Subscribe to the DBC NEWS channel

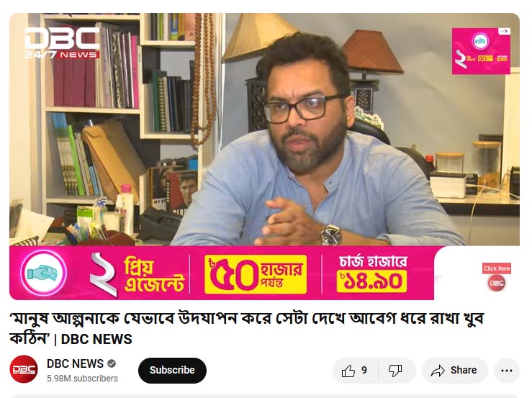click(x=172, y=370)
